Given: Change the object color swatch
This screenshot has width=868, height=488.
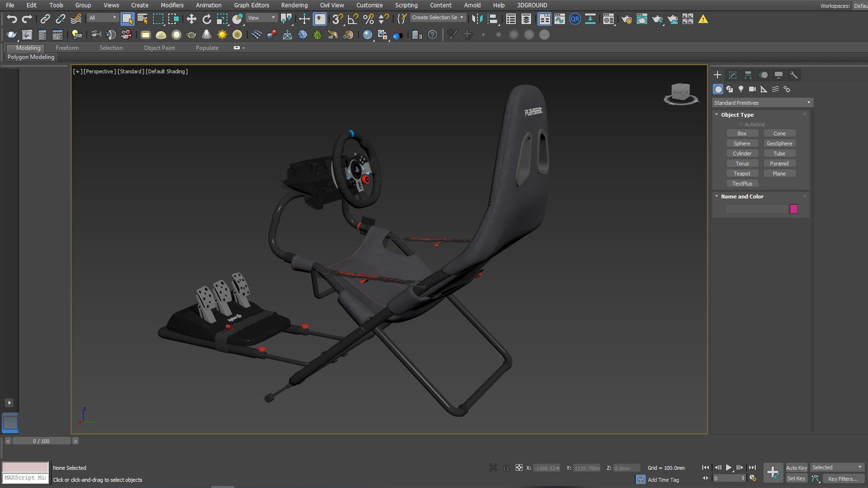Looking at the screenshot, I should pyautogui.click(x=794, y=209).
